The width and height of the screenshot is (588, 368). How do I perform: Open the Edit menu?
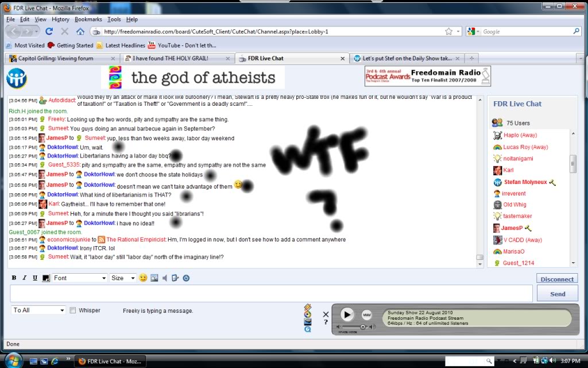25,19
